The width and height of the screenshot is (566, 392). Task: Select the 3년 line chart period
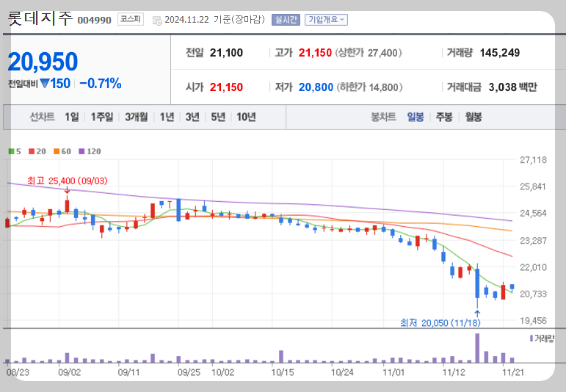click(x=192, y=117)
